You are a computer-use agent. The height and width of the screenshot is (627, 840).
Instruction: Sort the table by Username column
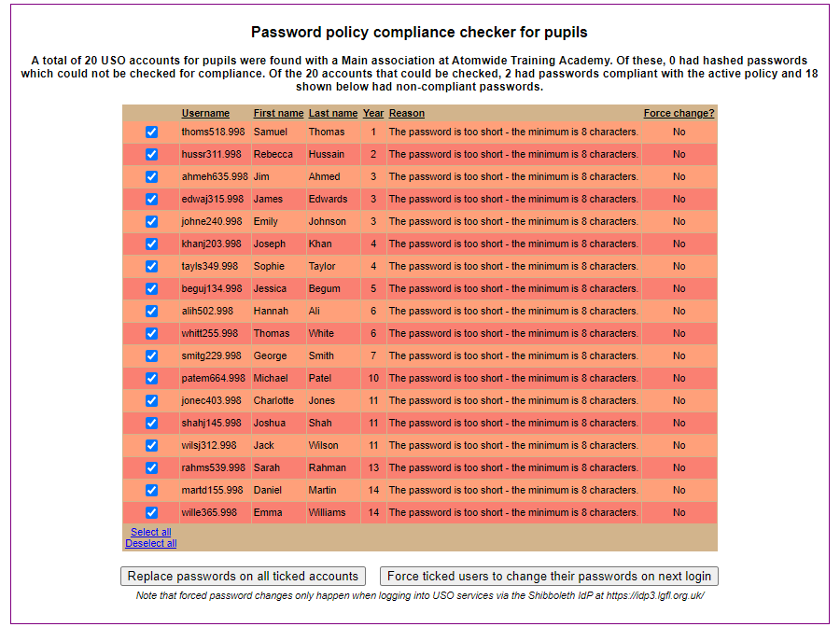pyautogui.click(x=205, y=113)
